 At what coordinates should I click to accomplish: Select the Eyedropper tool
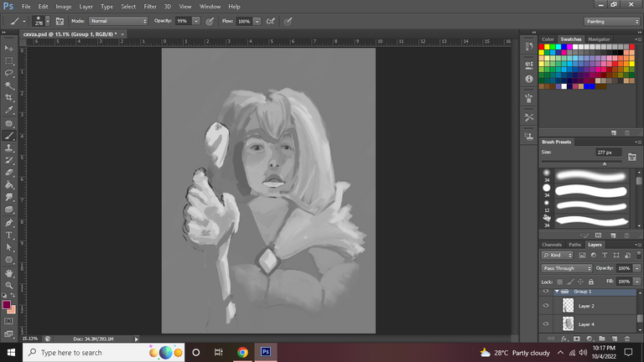(8, 110)
